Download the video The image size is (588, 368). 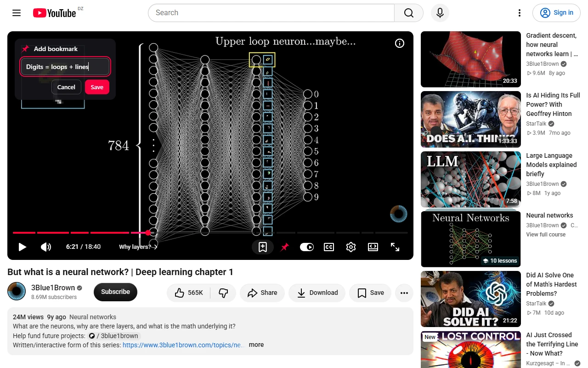coord(317,293)
